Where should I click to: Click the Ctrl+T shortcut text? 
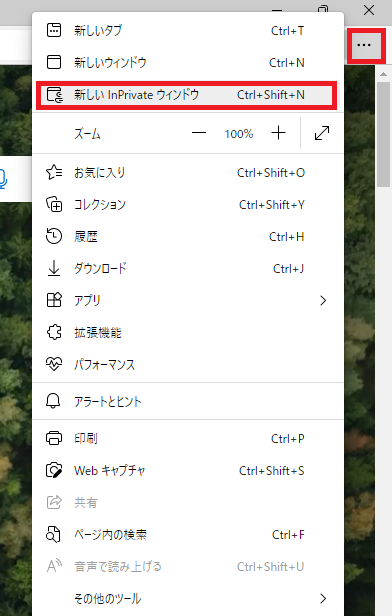click(x=288, y=31)
